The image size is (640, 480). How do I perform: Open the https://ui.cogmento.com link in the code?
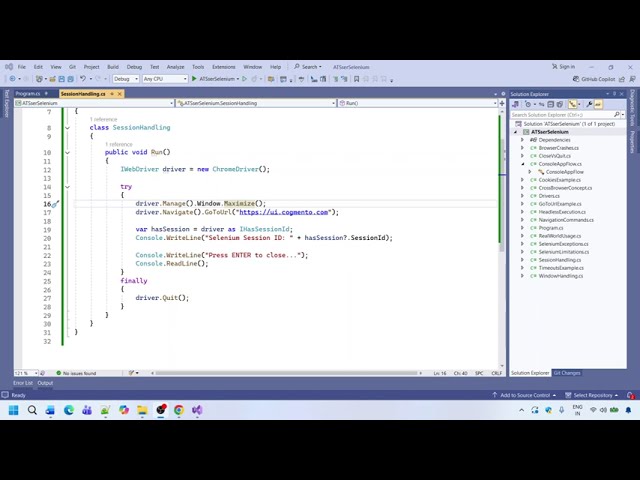[284, 212]
